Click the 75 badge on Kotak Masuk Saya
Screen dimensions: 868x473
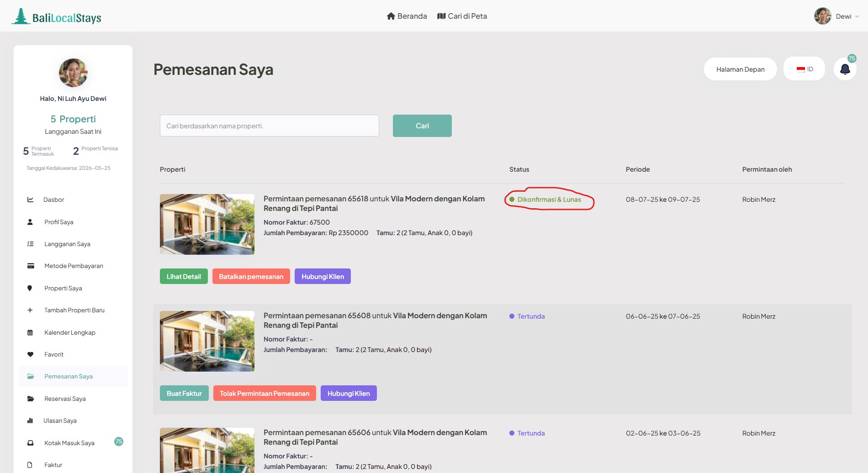pyautogui.click(x=119, y=441)
